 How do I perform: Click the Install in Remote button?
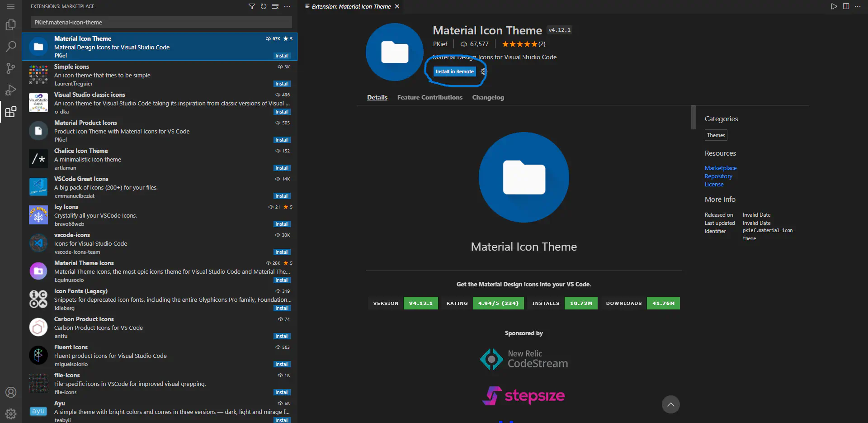point(454,71)
